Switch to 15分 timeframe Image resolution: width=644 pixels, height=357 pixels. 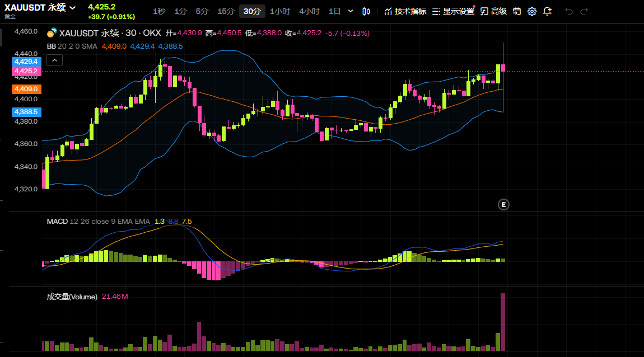click(x=226, y=12)
